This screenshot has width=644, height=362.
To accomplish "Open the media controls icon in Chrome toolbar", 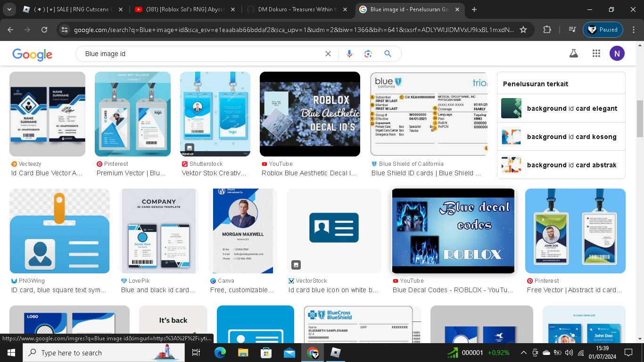I will [572, 30].
